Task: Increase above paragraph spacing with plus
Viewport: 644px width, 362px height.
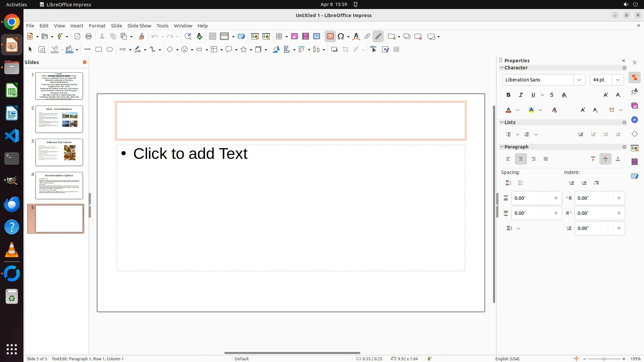Action: pos(556,198)
